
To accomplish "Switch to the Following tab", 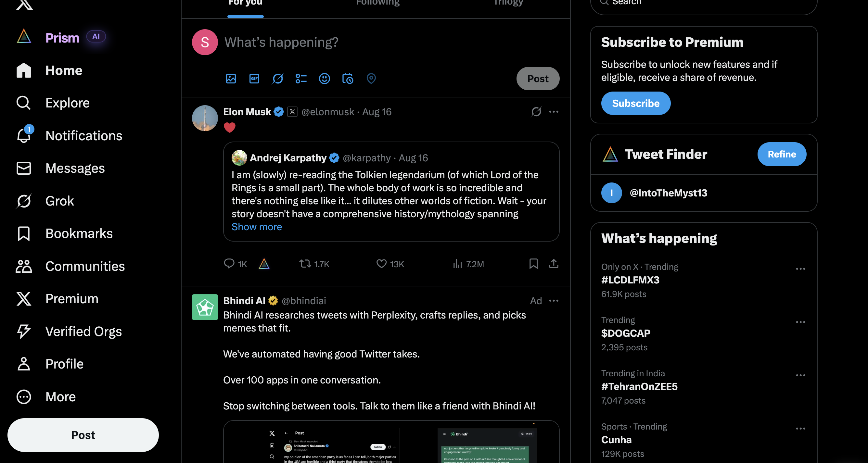I will click(x=377, y=3).
